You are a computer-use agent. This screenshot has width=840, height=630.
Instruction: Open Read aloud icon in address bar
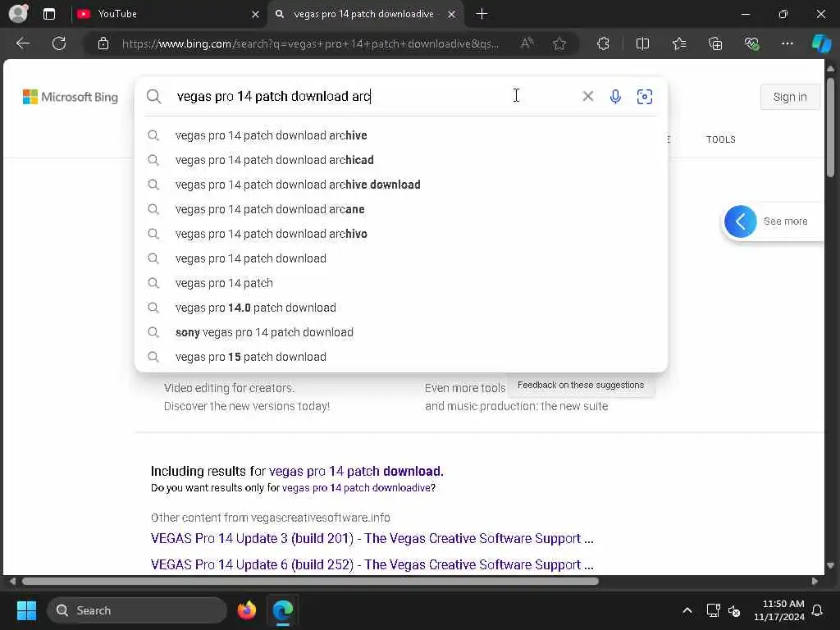(527, 43)
